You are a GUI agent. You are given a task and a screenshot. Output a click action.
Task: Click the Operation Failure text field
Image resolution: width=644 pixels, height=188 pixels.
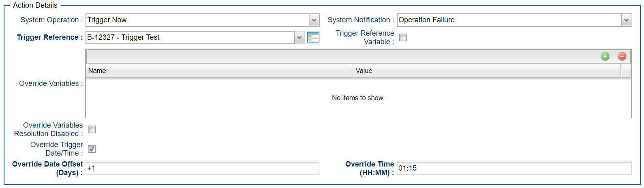click(x=509, y=20)
